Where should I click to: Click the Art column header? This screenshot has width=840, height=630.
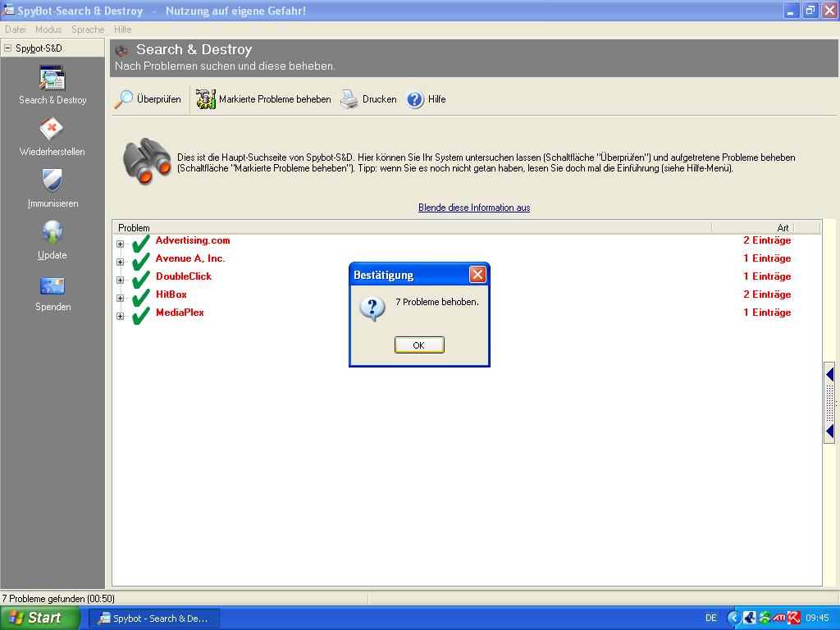point(752,228)
